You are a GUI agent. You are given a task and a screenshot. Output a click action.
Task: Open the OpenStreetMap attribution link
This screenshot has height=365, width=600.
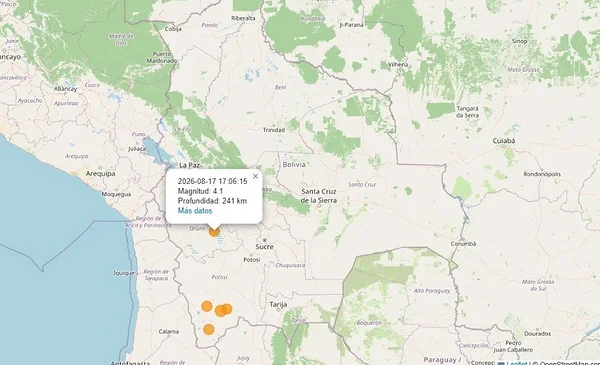tap(570, 363)
